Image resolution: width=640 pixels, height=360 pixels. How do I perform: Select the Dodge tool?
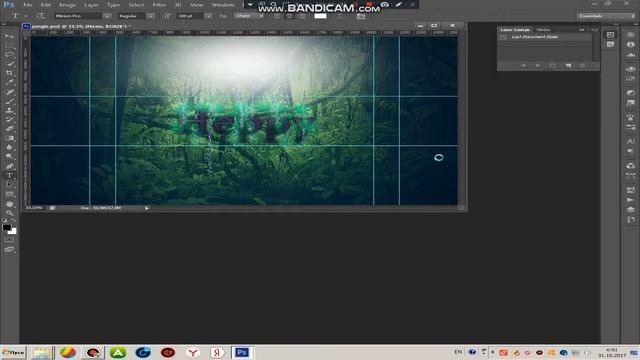point(9,157)
